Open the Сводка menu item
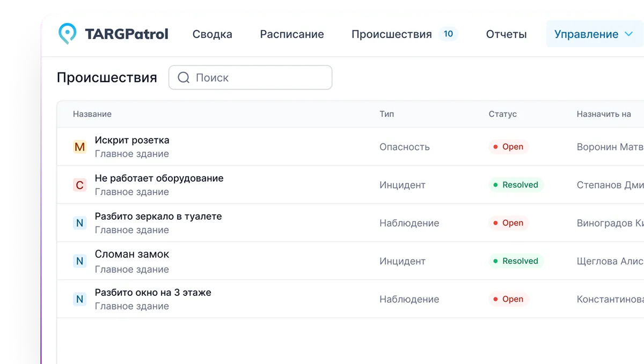This screenshot has height=364, width=644. (x=212, y=34)
